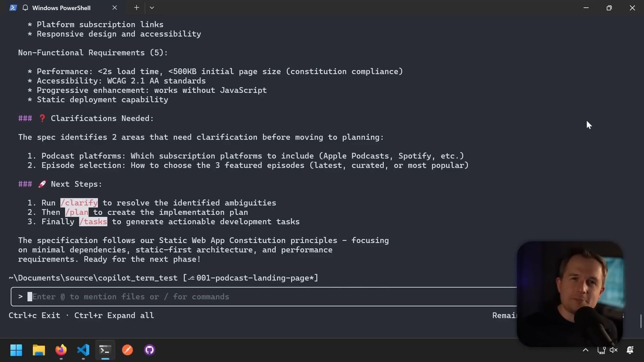The height and width of the screenshot is (362, 644).
Task: Unmute the system volume icon
Action: (x=613, y=350)
